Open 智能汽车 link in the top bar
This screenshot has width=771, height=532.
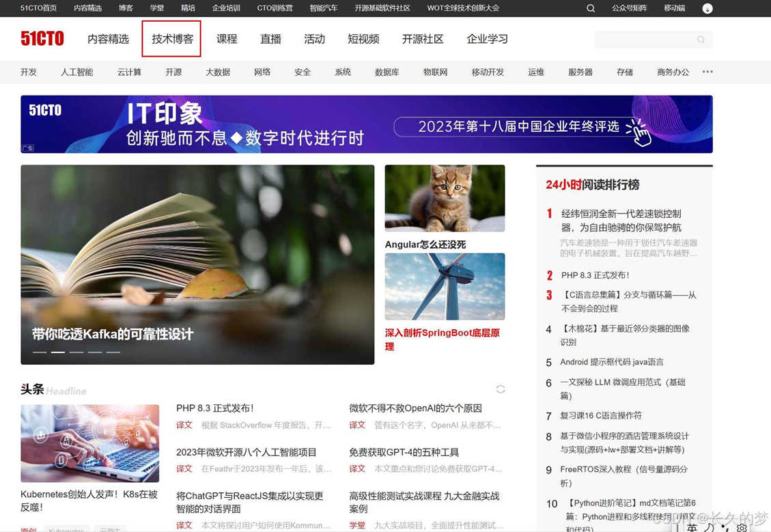tap(324, 8)
